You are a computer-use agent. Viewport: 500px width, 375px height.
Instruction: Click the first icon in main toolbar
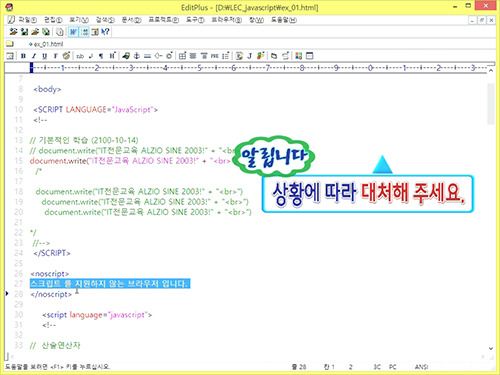coord(13,32)
